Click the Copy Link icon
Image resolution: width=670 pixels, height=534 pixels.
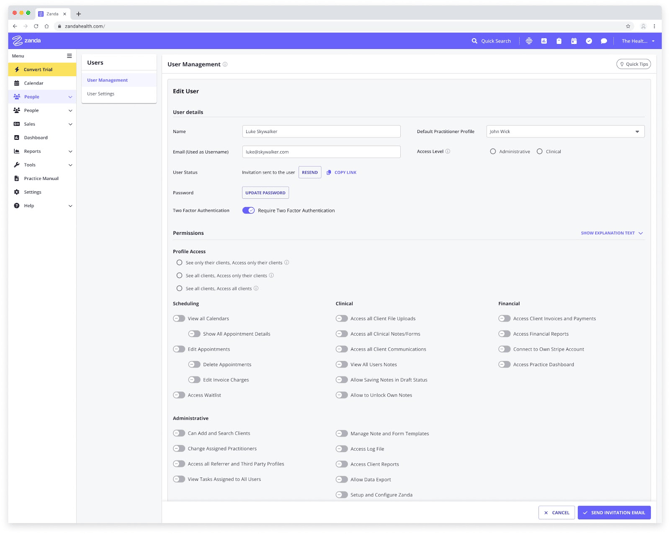[329, 172]
